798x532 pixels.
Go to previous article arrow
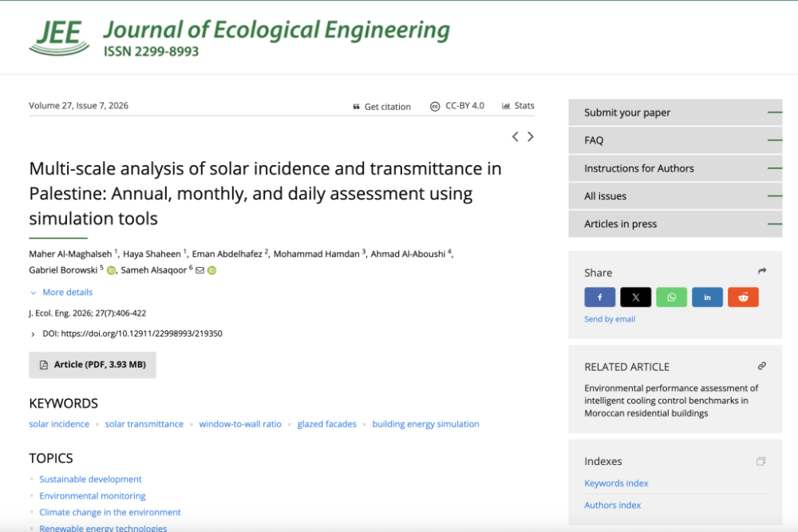(515, 136)
